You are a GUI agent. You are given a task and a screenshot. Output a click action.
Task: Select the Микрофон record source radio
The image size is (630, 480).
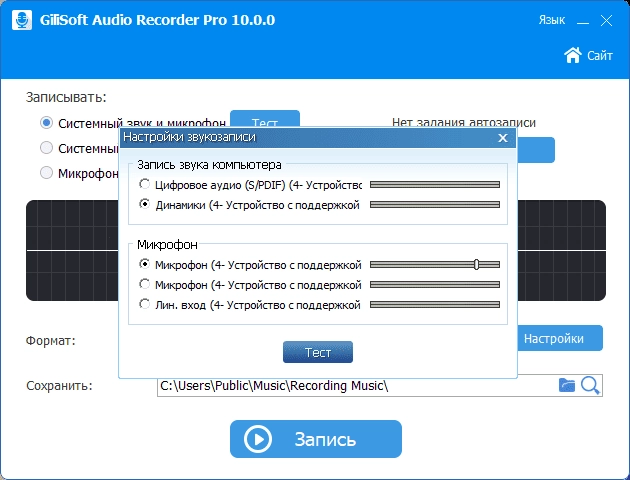47,173
